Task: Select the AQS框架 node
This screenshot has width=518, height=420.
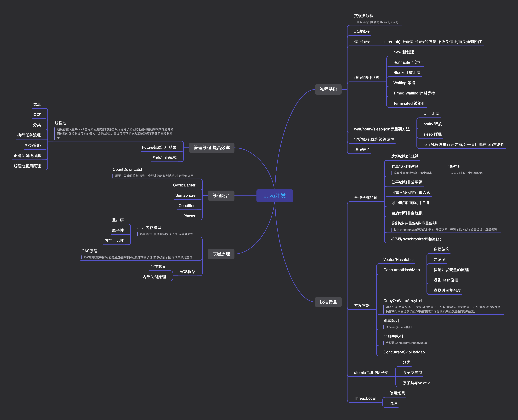Action: click(187, 272)
